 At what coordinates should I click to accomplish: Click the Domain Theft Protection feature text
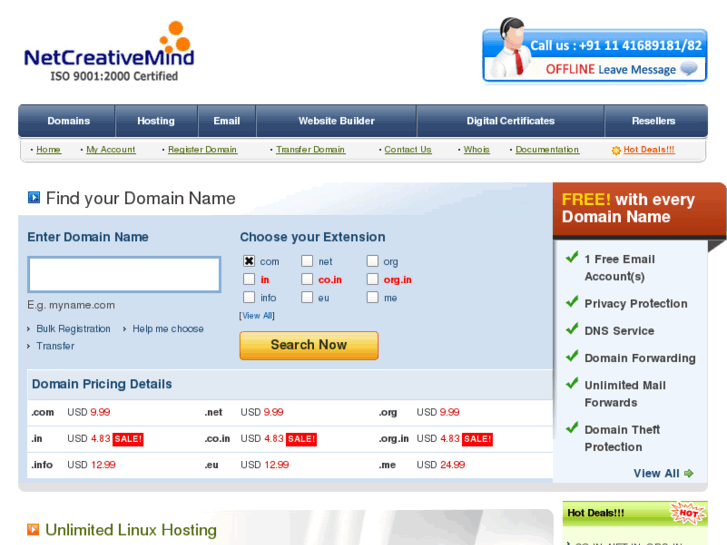622,438
